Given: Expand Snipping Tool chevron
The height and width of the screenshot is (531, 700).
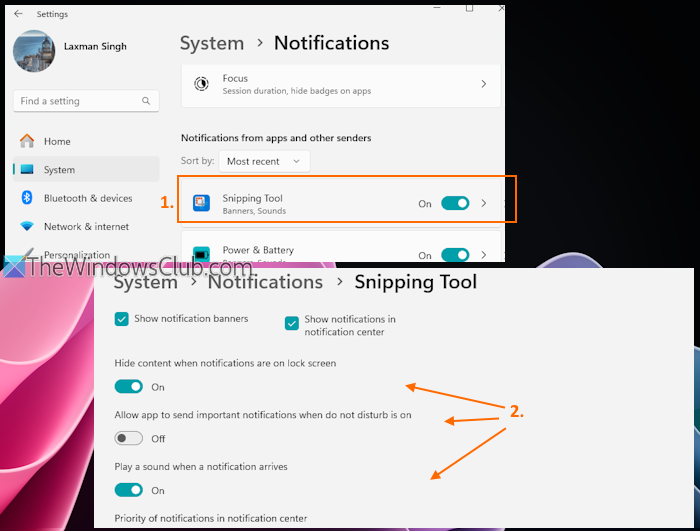Looking at the screenshot, I should pos(483,203).
